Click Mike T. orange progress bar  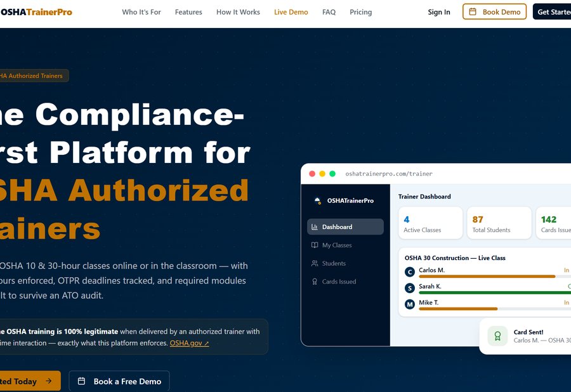pyautogui.click(x=458, y=309)
